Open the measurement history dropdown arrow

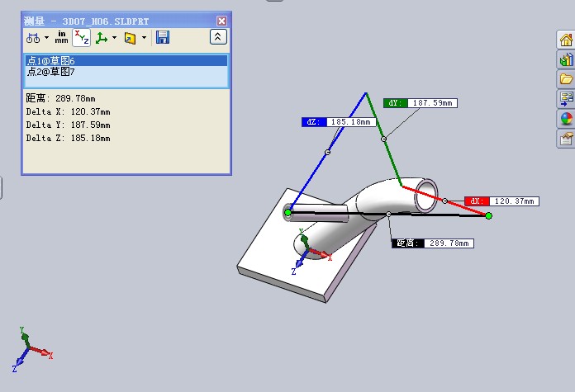tap(144, 37)
